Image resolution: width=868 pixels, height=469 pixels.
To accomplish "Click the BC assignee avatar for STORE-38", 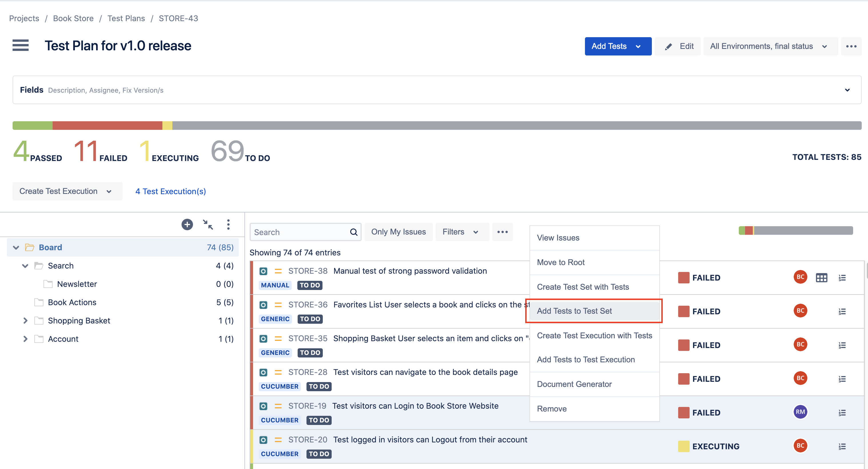I will tap(800, 277).
